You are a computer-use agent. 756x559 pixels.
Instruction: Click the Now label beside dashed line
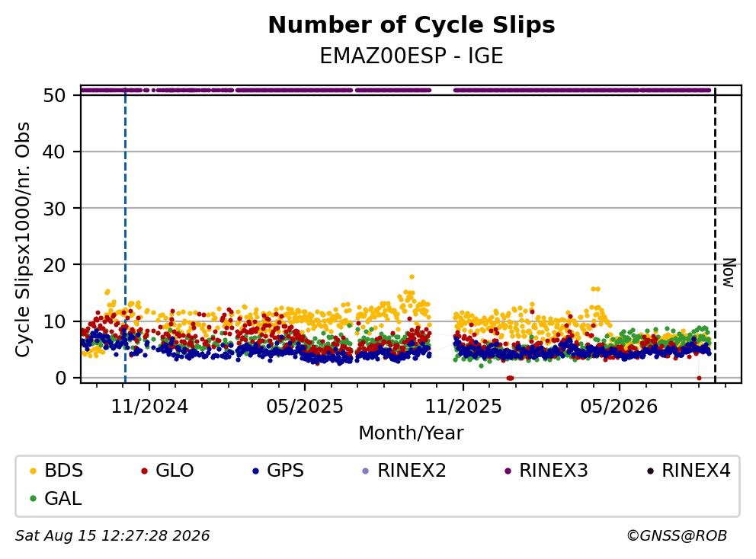[x=729, y=273]
